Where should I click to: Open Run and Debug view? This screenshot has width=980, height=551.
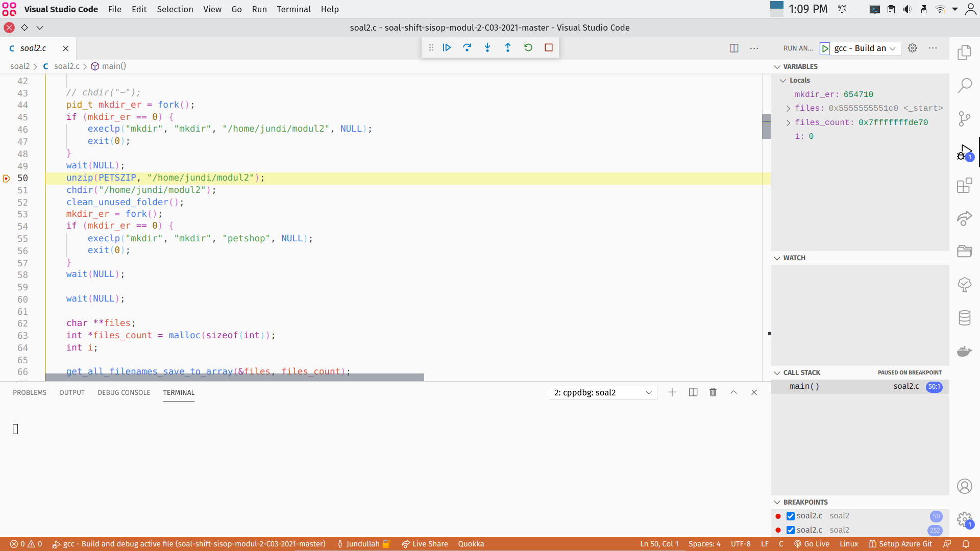pos(964,153)
